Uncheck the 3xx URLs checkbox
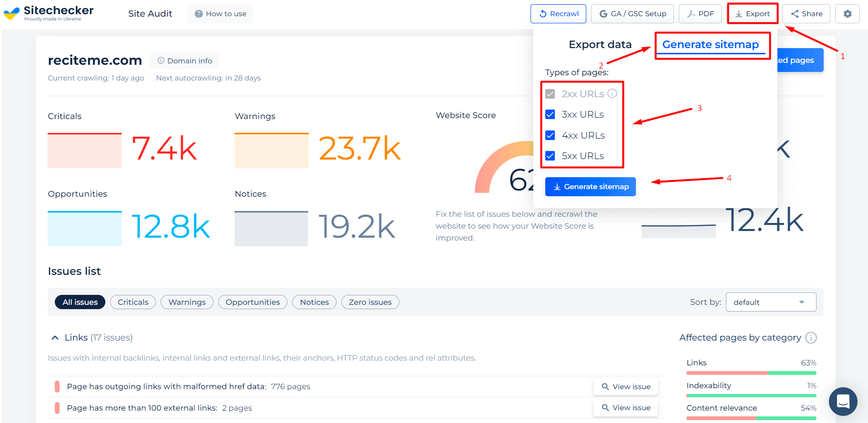868x423 pixels. click(550, 114)
